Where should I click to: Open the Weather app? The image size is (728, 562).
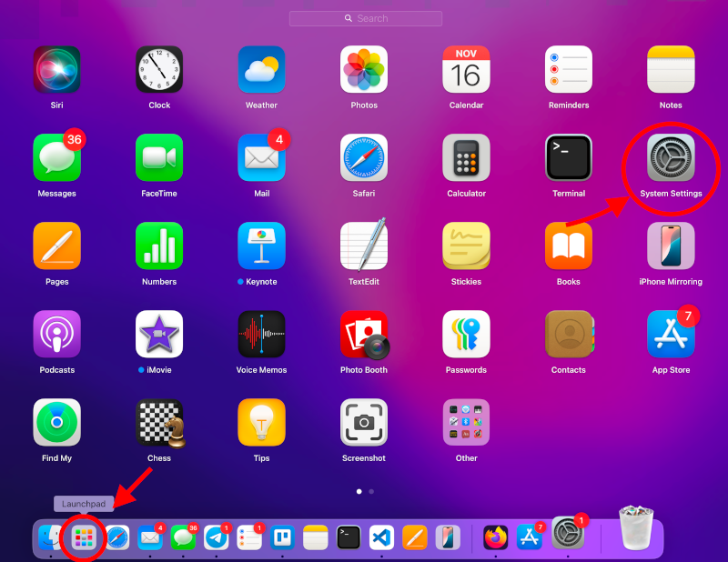coord(261,69)
